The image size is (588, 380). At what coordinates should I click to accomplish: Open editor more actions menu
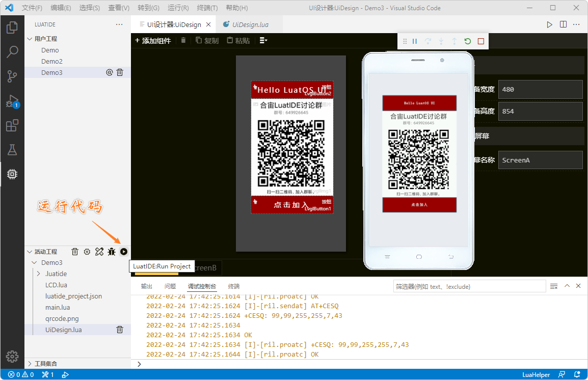point(576,24)
